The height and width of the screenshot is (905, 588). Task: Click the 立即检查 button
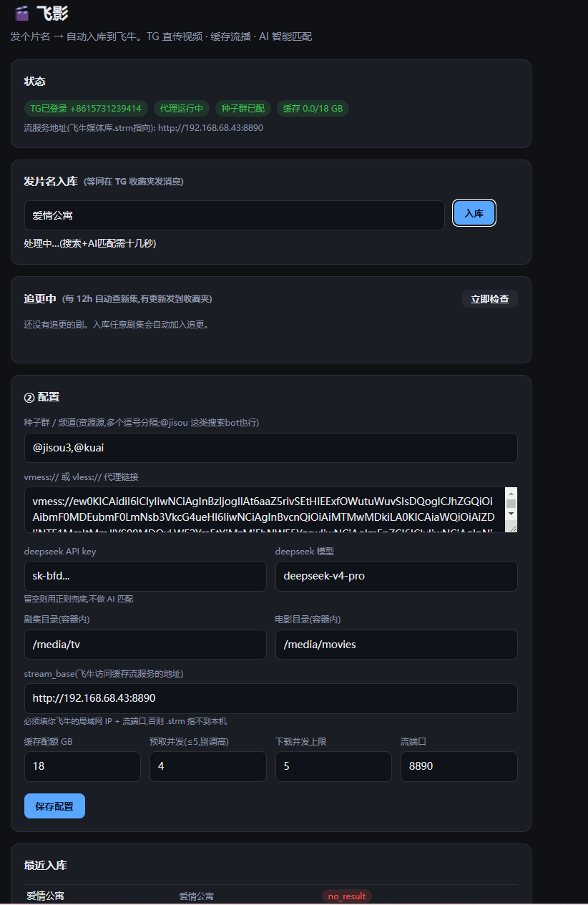pos(490,299)
